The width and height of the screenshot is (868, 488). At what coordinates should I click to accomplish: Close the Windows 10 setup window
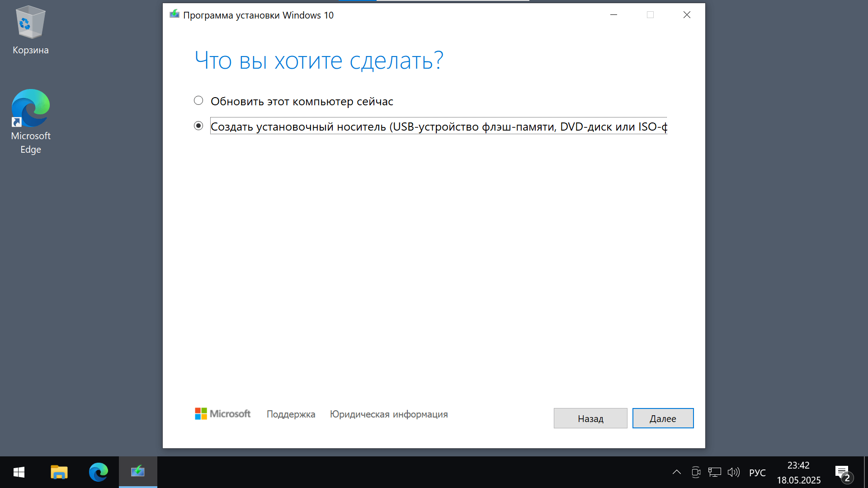[687, 15]
